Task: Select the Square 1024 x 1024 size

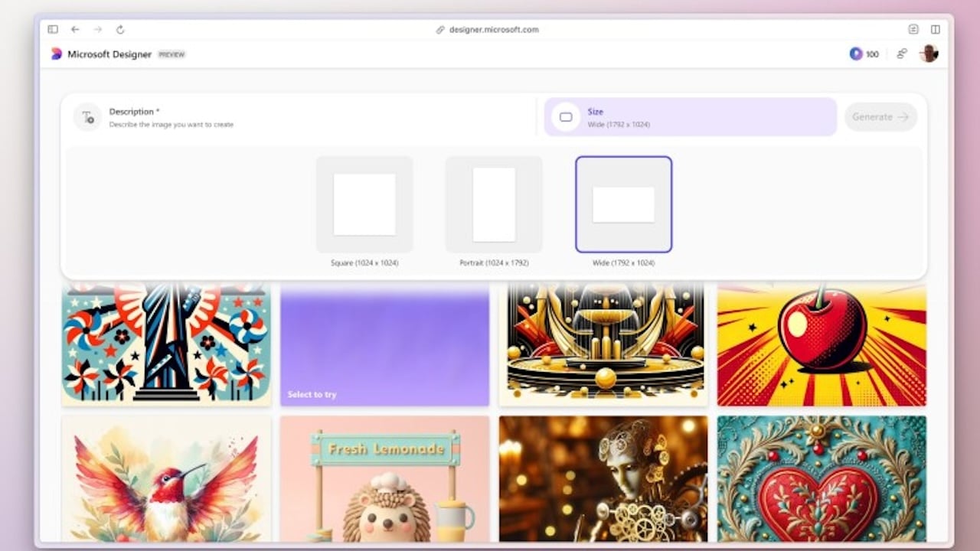Action: (364, 204)
